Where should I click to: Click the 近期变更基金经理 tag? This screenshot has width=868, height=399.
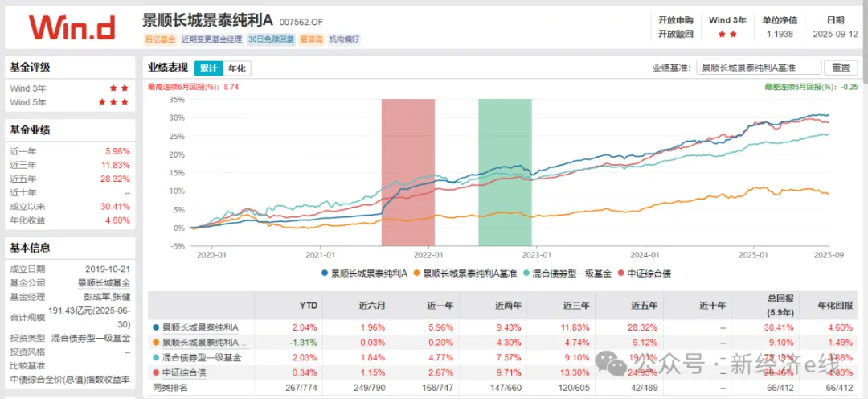click(211, 39)
